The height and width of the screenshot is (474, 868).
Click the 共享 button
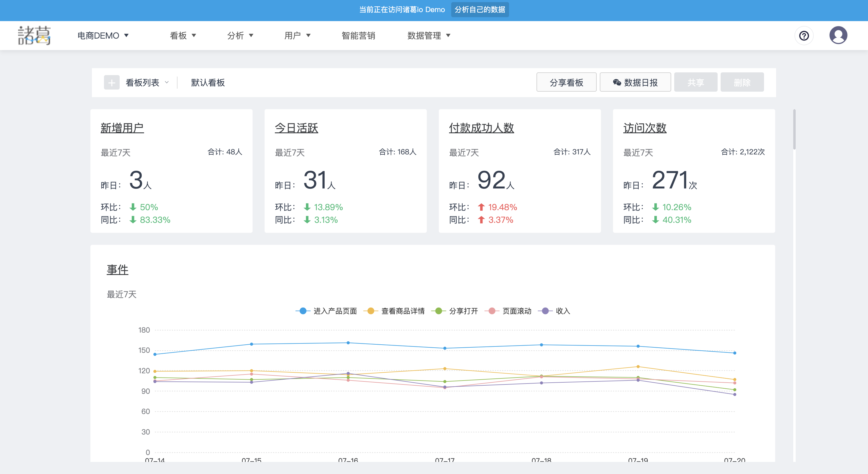tap(696, 82)
